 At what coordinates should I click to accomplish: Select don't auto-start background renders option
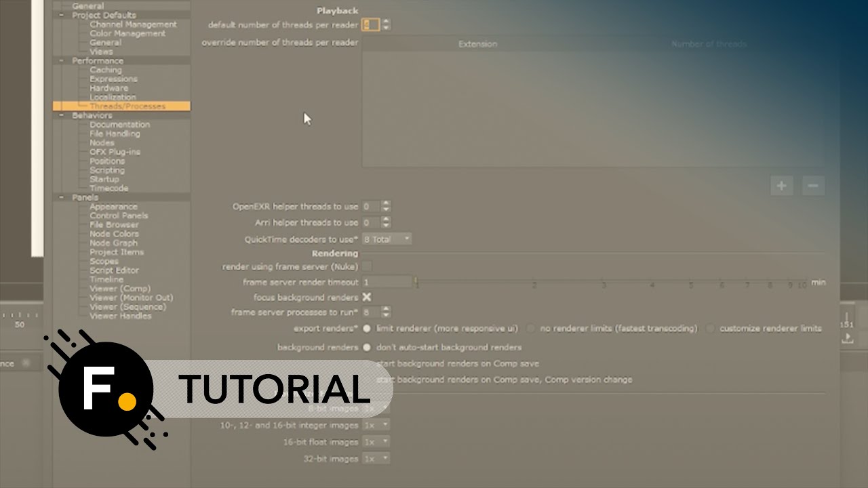367,347
